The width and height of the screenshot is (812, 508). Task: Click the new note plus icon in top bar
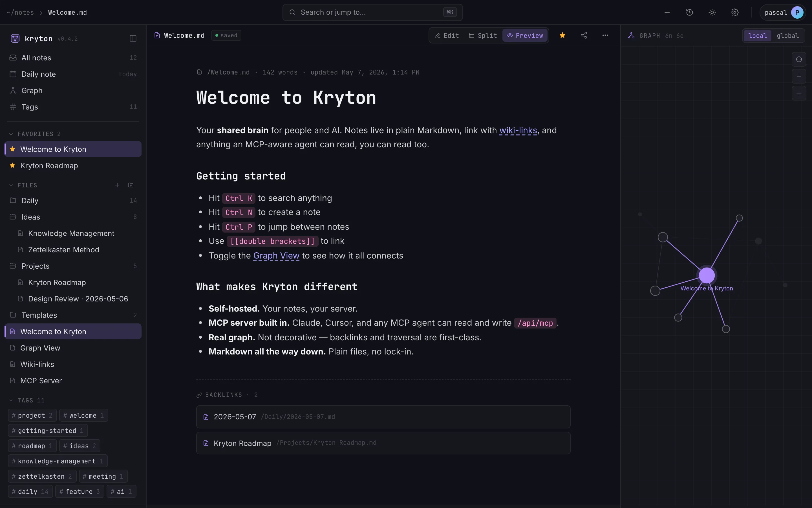pos(667,12)
